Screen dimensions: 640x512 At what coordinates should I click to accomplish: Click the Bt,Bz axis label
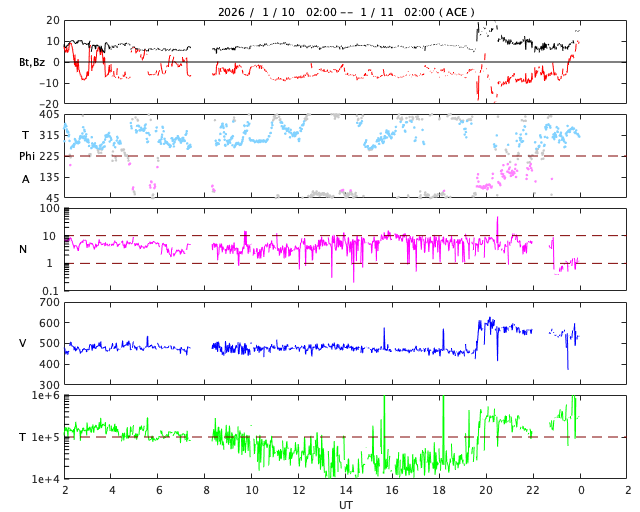coord(31,62)
